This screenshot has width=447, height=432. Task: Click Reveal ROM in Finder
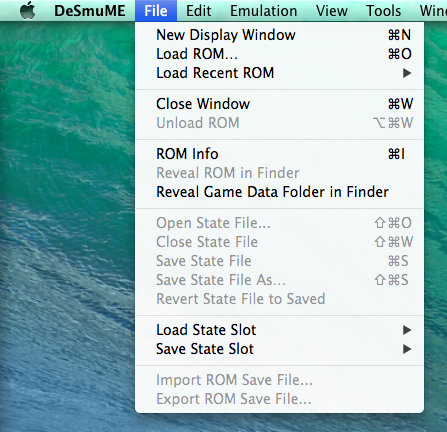click(x=279, y=173)
